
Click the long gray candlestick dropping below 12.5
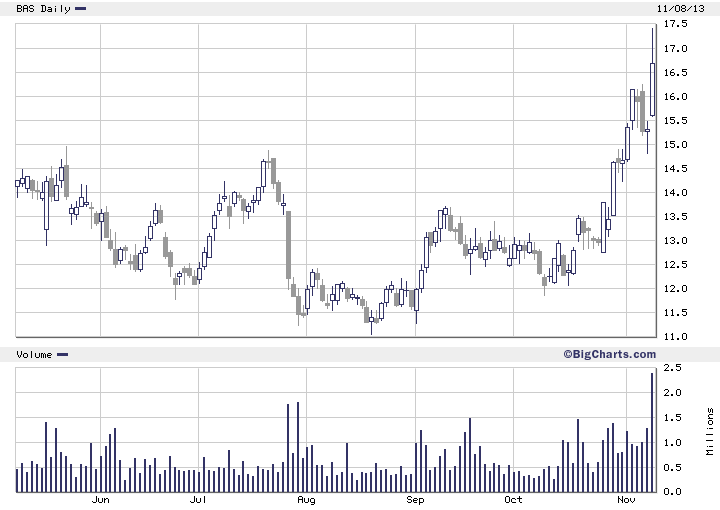pyautogui.click(x=288, y=245)
